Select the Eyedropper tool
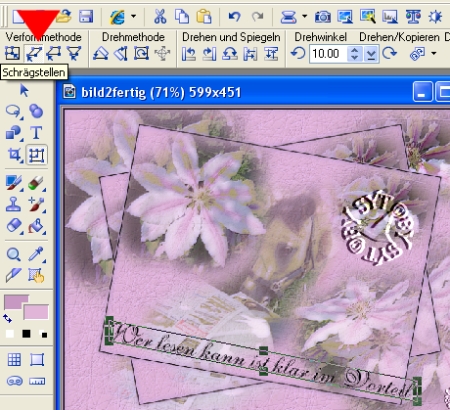Image resolution: width=450 pixels, height=410 pixels. pyautogui.click(x=36, y=254)
